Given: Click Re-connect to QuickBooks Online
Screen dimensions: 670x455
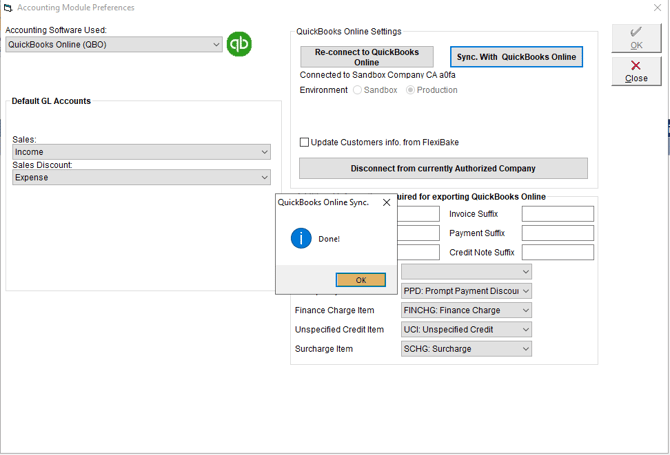Looking at the screenshot, I should tap(367, 57).
